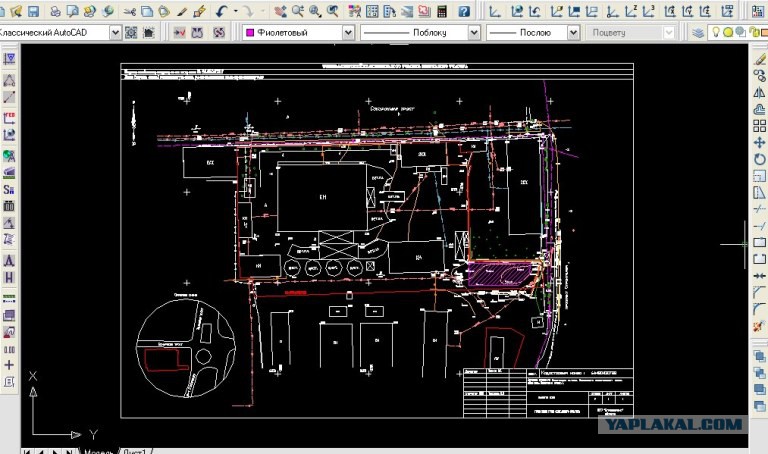Activate the Mirror tool in right toolbar
768x454 pixels.
(759, 92)
